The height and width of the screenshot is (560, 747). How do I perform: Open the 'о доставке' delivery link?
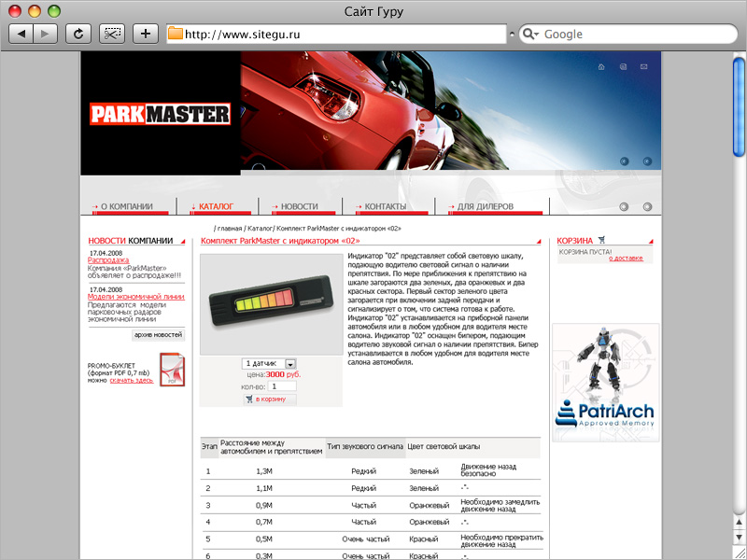[x=626, y=259]
